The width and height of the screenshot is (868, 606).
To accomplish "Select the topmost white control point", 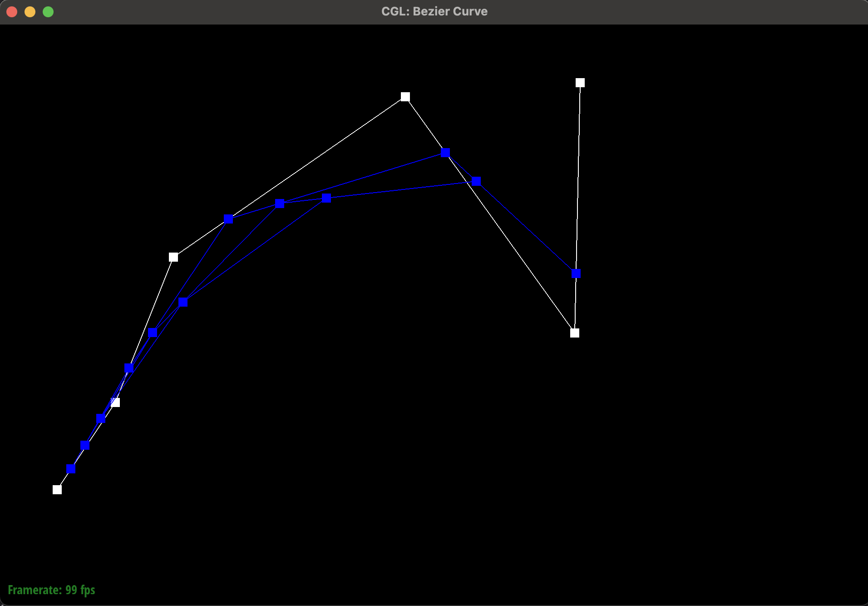I will tap(580, 83).
